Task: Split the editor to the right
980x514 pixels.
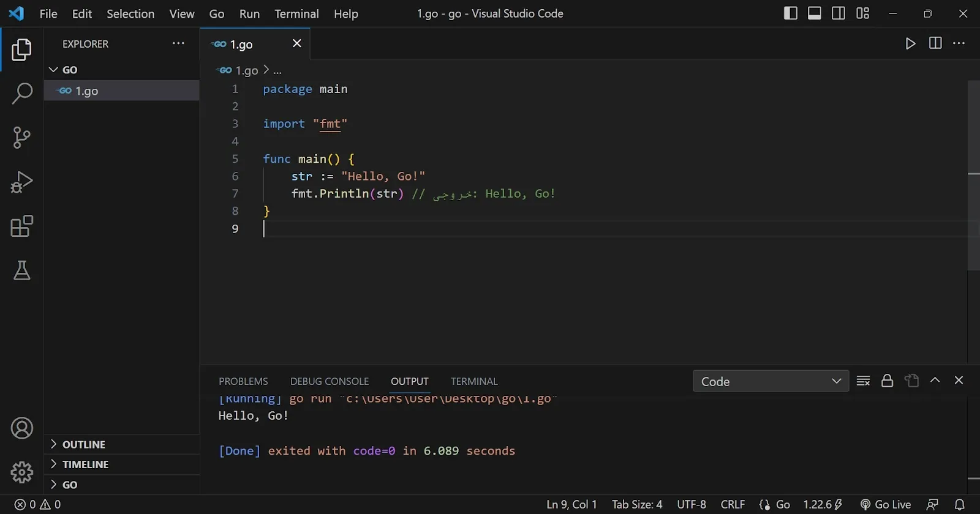Action: tap(935, 43)
